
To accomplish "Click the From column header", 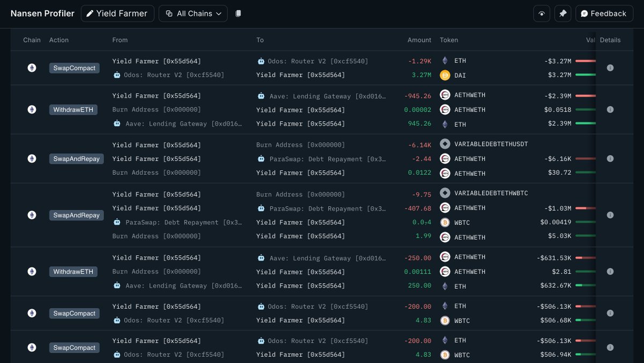I will (x=120, y=40).
